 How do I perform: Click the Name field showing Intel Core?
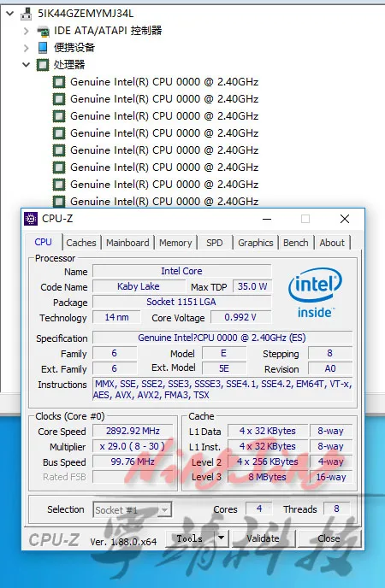point(181,271)
